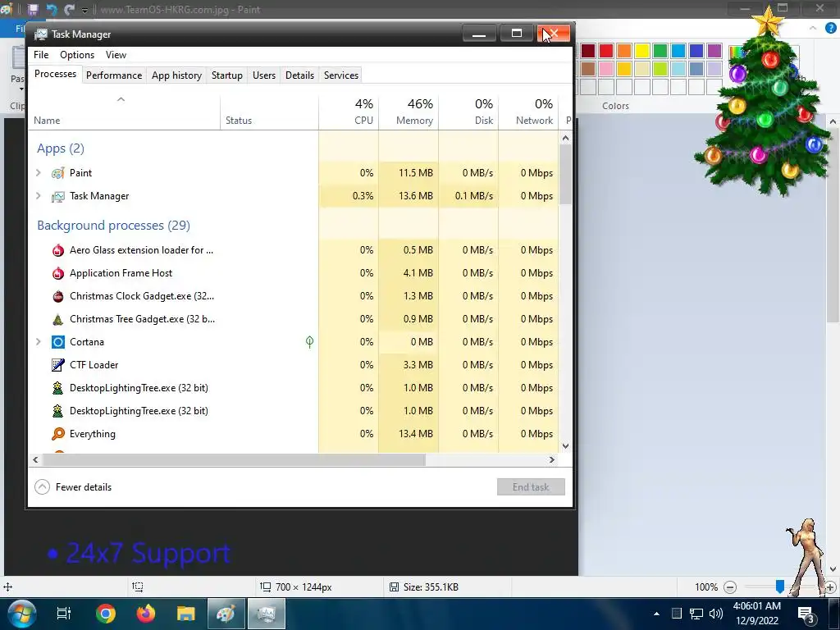Sort processes by the Name column

(x=125, y=112)
